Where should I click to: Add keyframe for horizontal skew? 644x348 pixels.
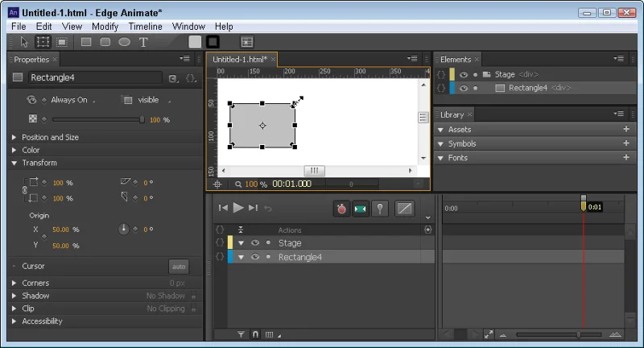coord(136,182)
